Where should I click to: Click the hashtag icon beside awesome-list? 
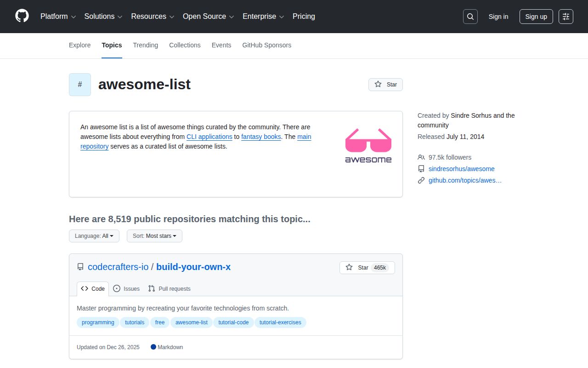click(x=79, y=85)
